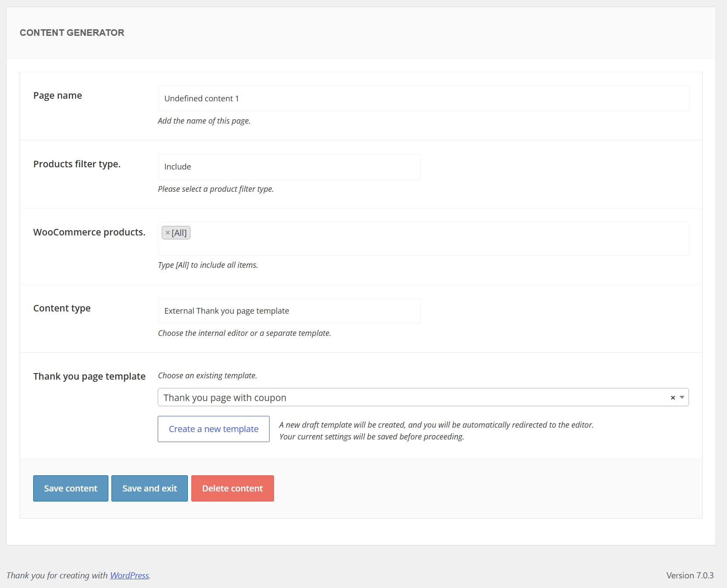Click the 'Type [All] to include all items.' hint
This screenshot has width=727, height=588.
208,265
